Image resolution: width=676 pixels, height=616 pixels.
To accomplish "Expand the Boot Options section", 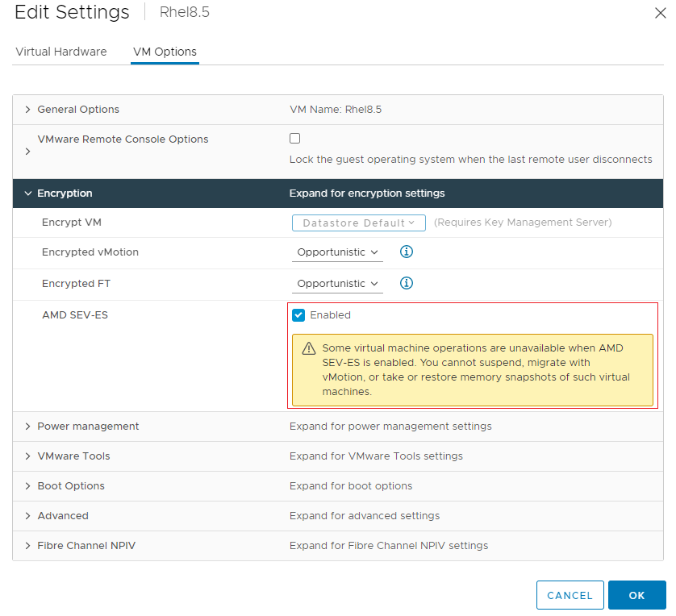I will pyautogui.click(x=27, y=485).
